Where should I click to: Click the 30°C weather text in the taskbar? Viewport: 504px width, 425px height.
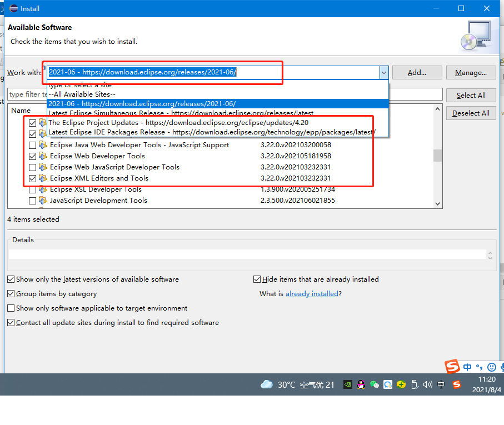286,384
